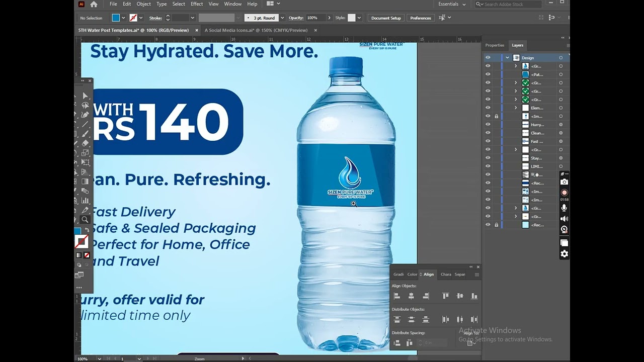Viewport: 644px width, 362px height.
Task: Click horizontal align right icon
Action: click(x=426, y=296)
